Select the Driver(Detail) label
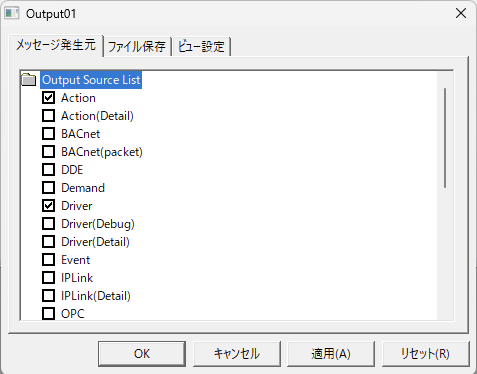Screen dimensions: 477x374 (95, 242)
